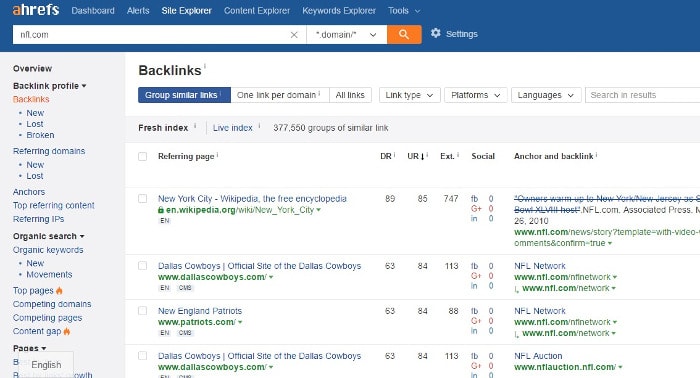This screenshot has width=700, height=378.
Task: Open Backlinks link in sidebar
Action: pos(31,99)
